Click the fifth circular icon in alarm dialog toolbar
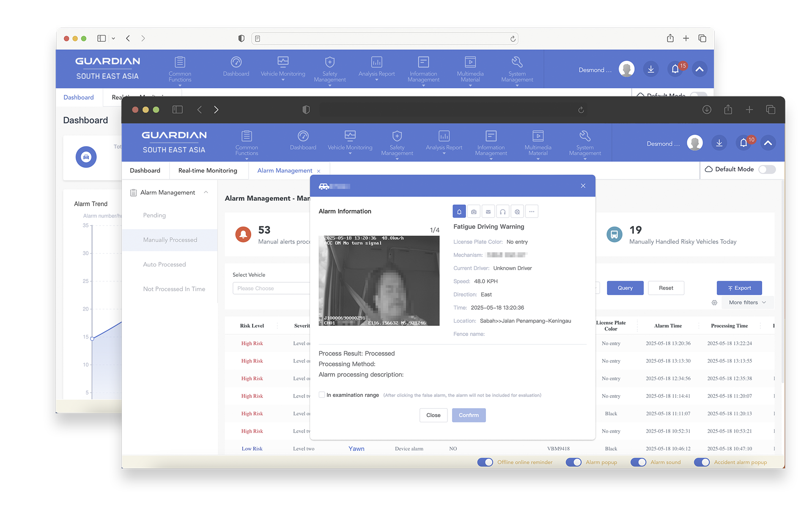 point(517,212)
